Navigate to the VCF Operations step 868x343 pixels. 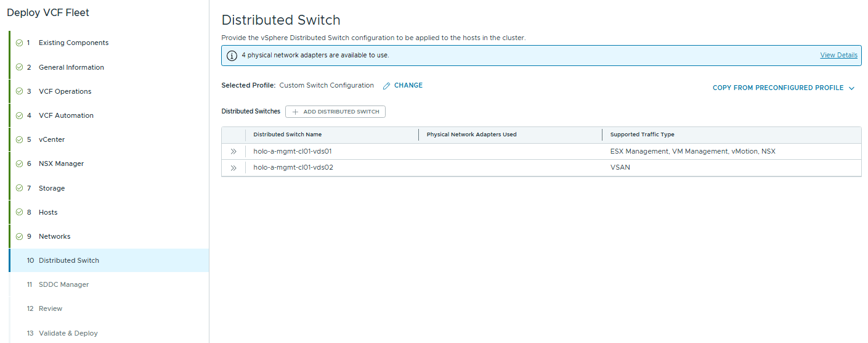pyautogui.click(x=65, y=91)
